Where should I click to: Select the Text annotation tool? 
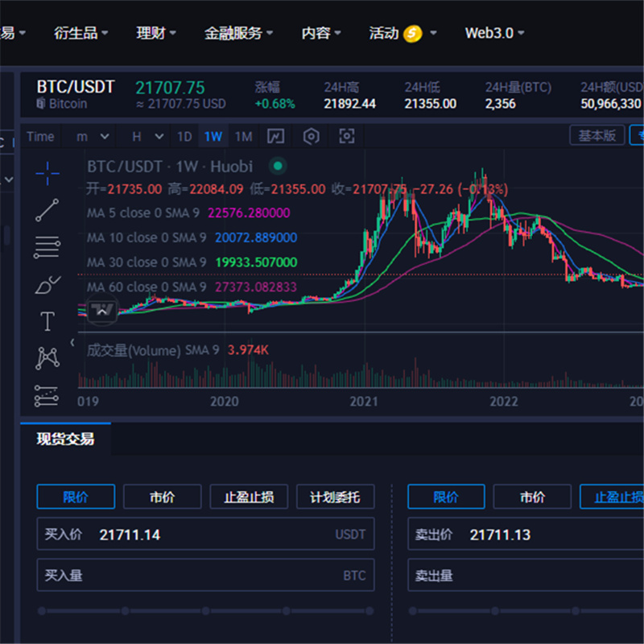coord(47,320)
